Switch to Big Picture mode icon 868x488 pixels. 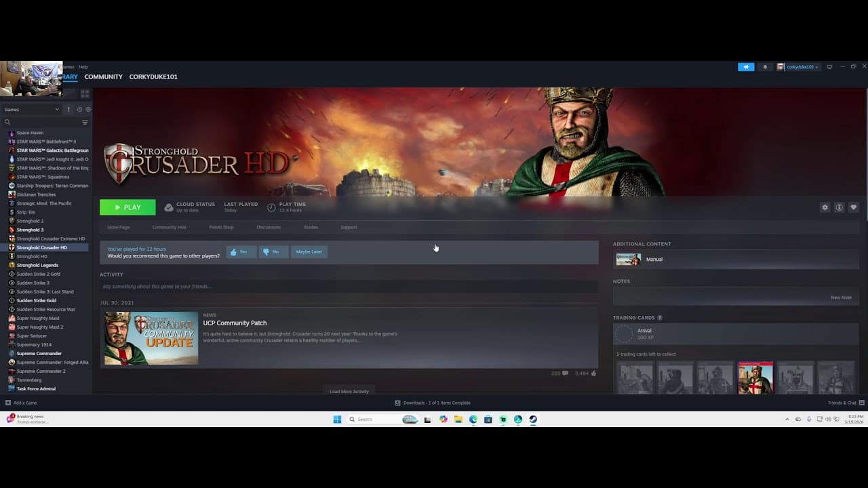[x=829, y=67]
